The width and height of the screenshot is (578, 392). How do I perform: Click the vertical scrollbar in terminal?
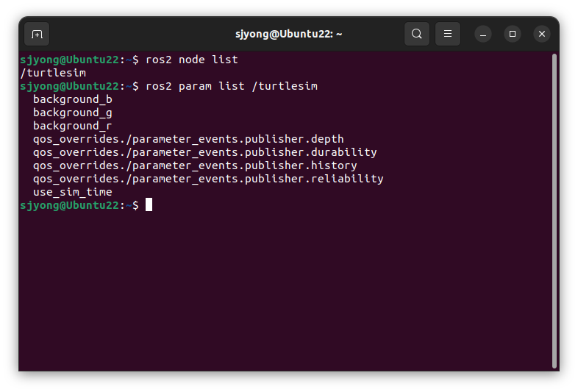click(x=554, y=211)
